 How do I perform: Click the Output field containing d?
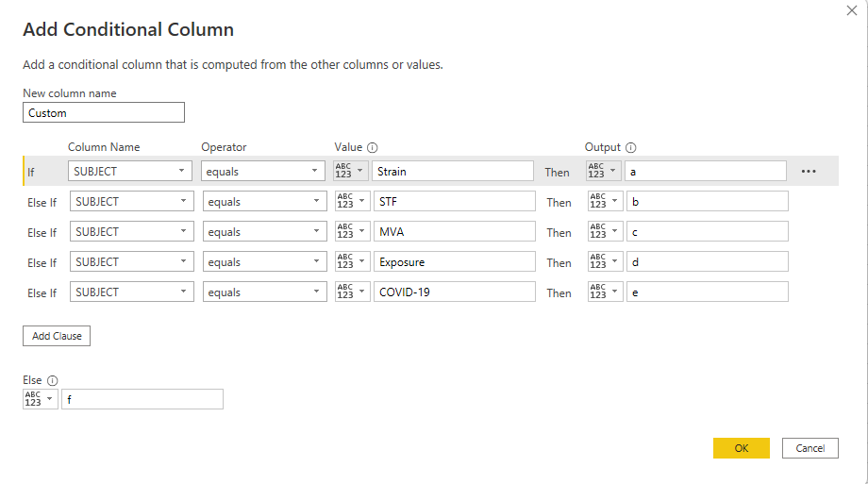[708, 261]
